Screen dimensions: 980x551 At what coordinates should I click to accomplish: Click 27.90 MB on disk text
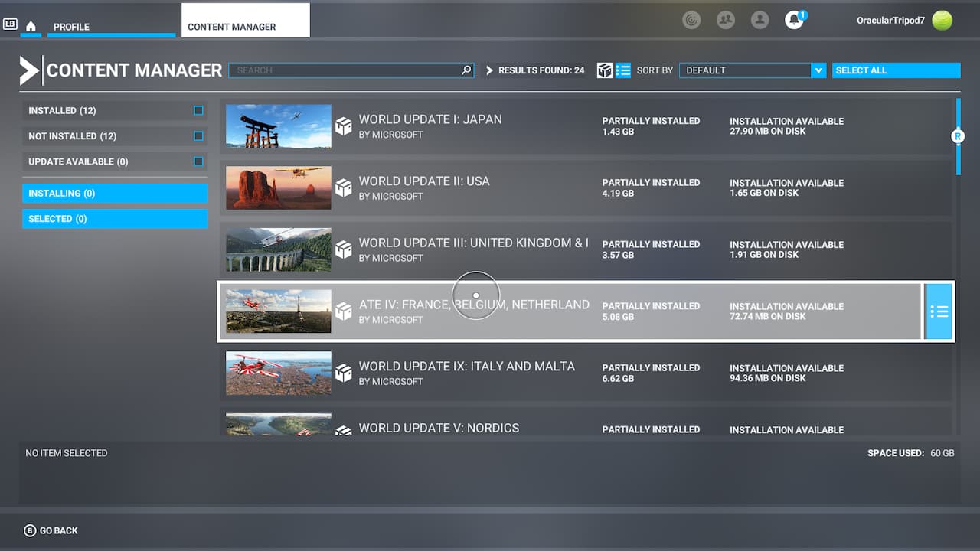pyautogui.click(x=767, y=131)
